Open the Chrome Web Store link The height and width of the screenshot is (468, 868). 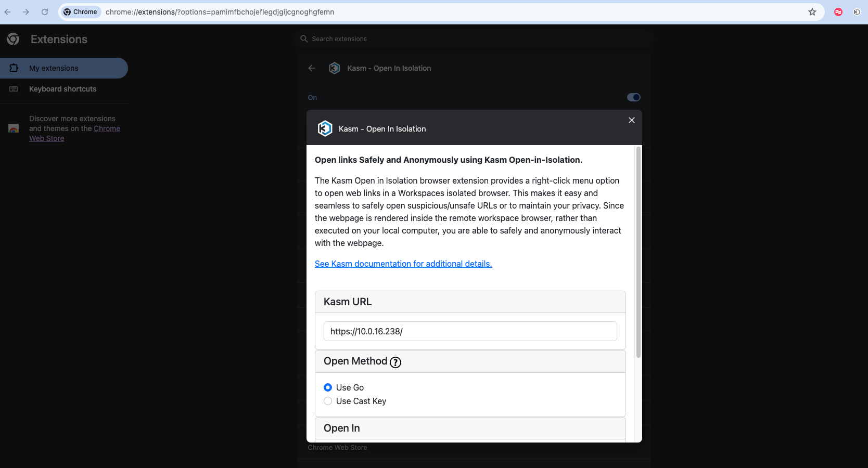pyautogui.click(x=107, y=128)
